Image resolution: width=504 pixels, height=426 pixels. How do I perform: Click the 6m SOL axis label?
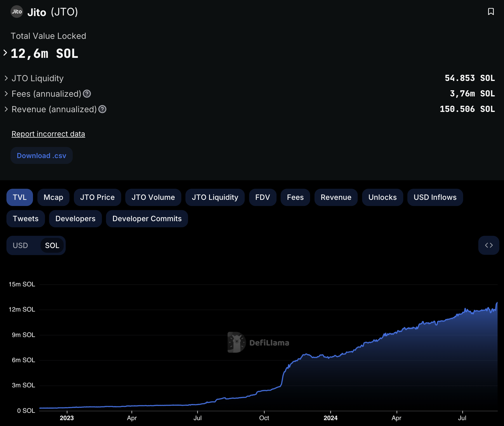[x=23, y=360]
